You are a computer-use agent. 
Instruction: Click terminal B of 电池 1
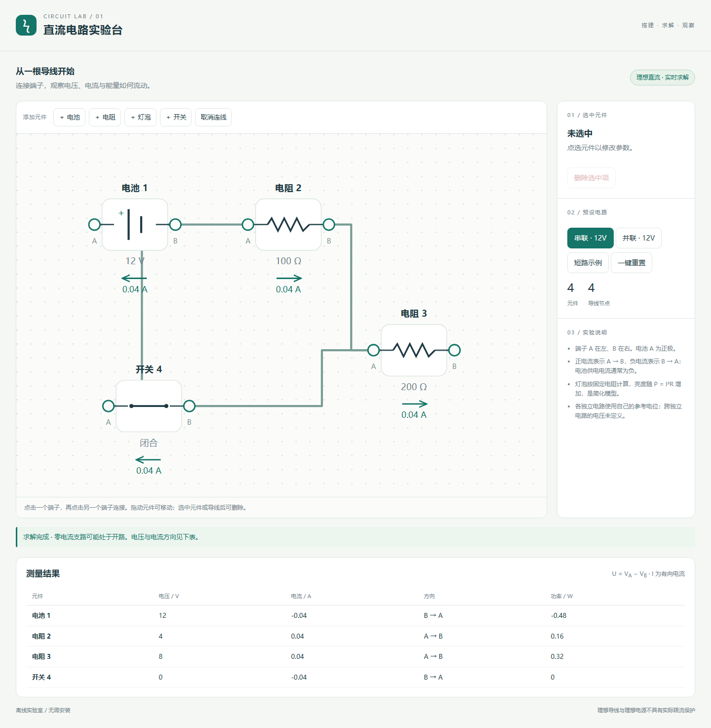click(175, 225)
